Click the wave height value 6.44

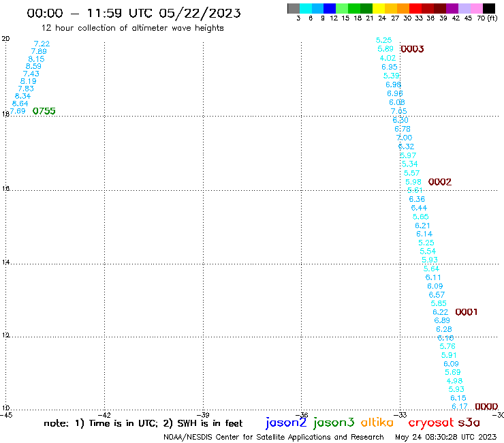click(419, 208)
